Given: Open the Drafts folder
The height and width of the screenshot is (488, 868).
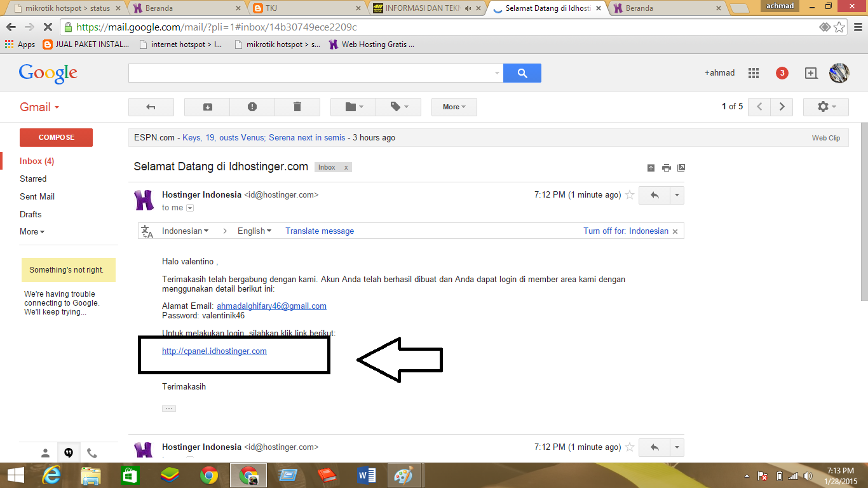Looking at the screenshot, I should point(31,215).
